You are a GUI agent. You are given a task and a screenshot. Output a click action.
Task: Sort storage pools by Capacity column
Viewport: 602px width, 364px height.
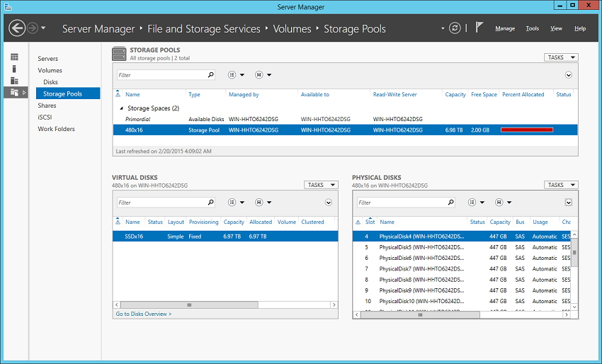(455, 94)
